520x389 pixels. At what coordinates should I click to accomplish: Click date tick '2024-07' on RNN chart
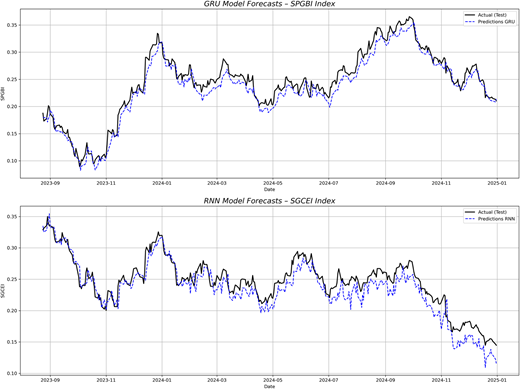329,380
